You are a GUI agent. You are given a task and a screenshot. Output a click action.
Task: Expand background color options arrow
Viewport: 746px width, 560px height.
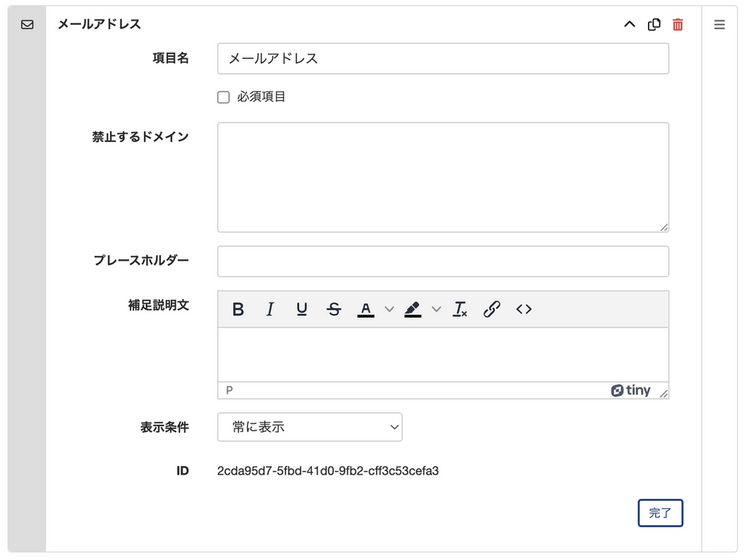436,309
